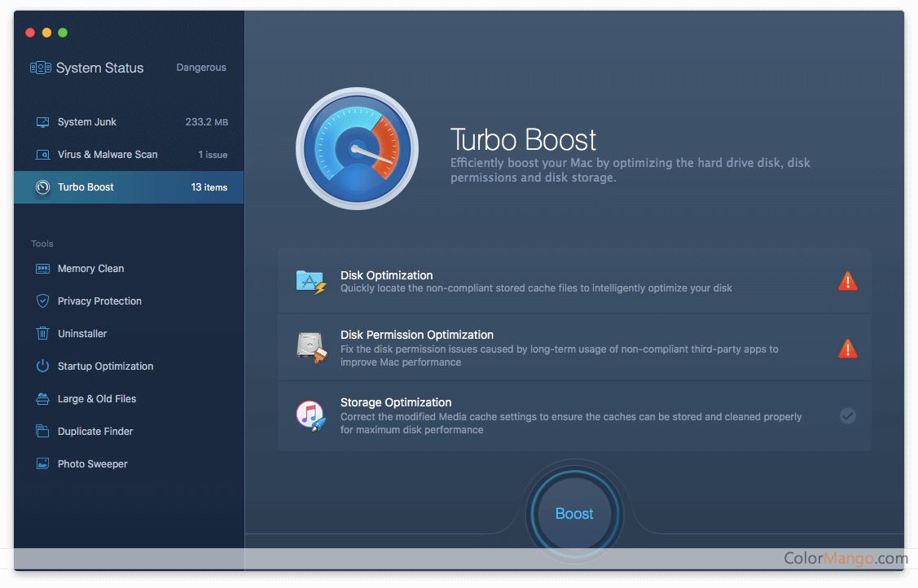Click the Disk Permission Optimization warning triangle

click(847, 349)
